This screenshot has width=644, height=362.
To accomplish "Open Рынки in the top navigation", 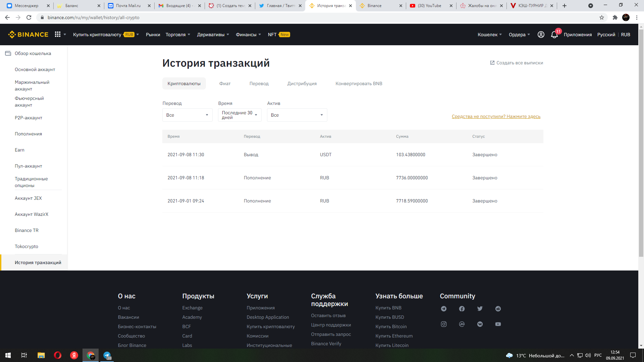I will 153,35.
